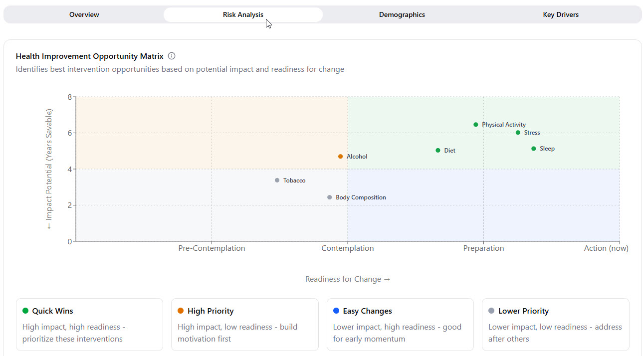Viewport: 644px width, 356px height.
Task: Click the orange Alcohol data point
Action: pos(340,157)
